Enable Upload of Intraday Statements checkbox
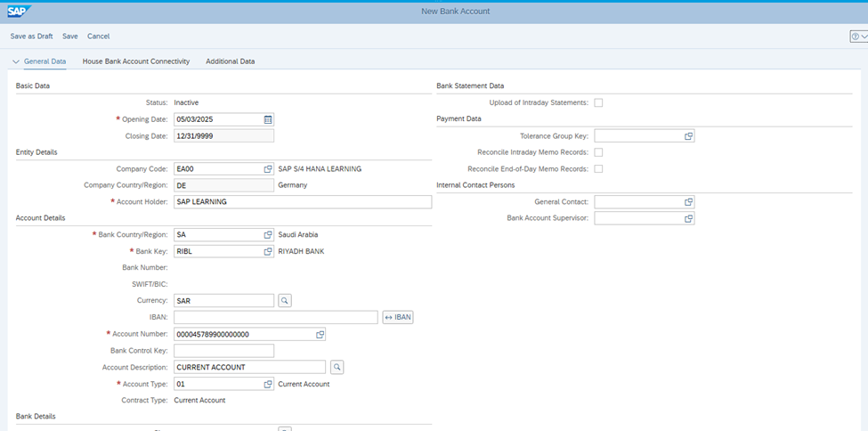This screenshot has width=868, height=431. pos(598,102)
